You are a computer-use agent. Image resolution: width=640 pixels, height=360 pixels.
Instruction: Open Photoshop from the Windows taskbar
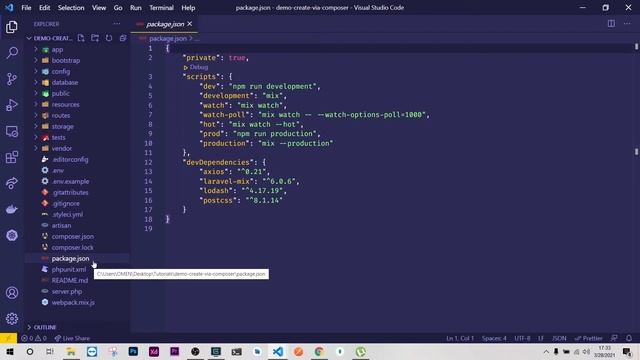[x=133, y=351]
